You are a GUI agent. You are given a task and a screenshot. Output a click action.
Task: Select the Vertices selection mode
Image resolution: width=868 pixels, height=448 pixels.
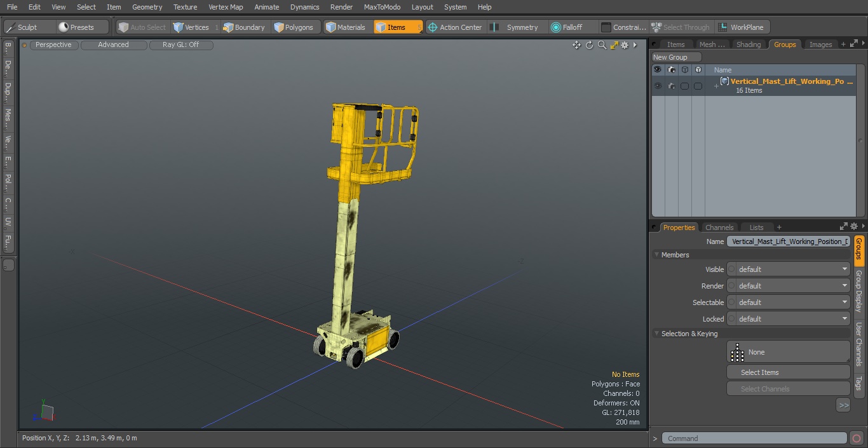[x=191, y=27]
